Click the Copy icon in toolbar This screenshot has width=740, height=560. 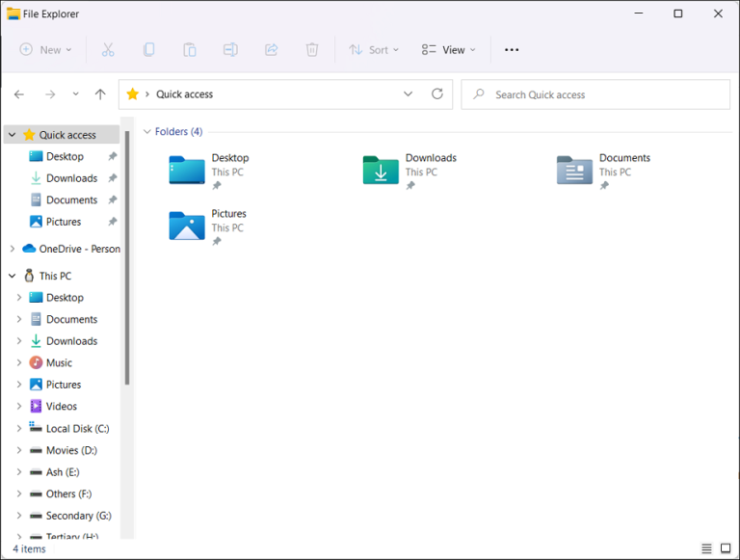pos(149,49)
